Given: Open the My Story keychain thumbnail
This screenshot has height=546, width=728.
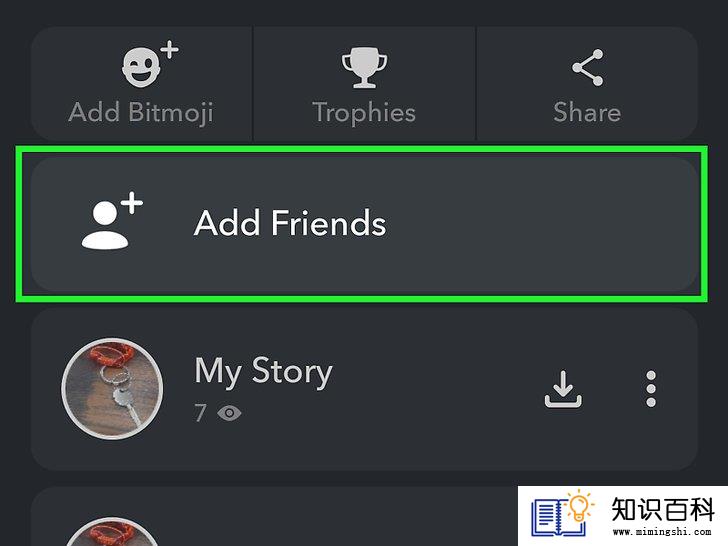Looking at the screenshot, I should 112,389.
